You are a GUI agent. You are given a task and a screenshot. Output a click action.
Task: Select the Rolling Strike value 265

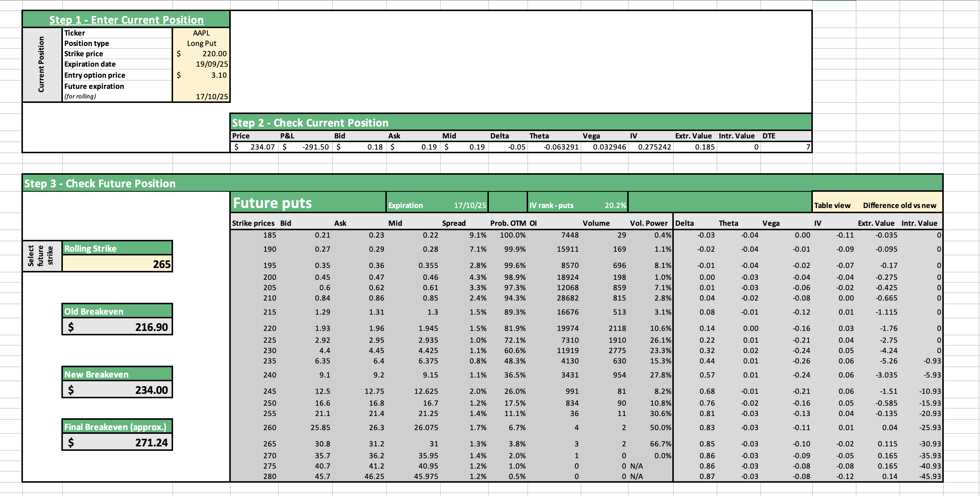point(117,264)
